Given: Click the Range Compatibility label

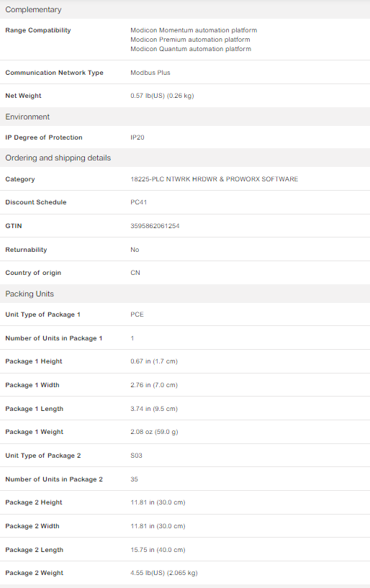Looking at the screenshot, I should [38, 30].
